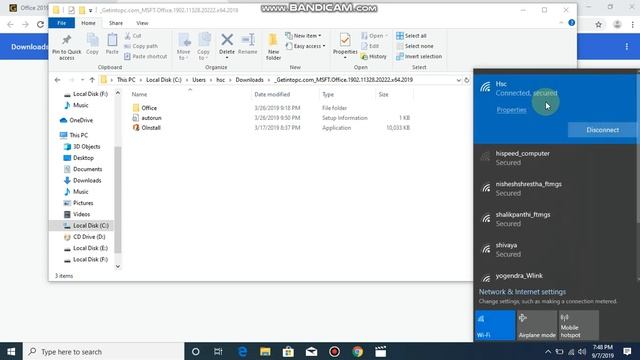Image resolution: width=640 pixels, height=360 pixels.
Task: Open Google Chrome from taskbar
Action: click(x=358, y=351)
